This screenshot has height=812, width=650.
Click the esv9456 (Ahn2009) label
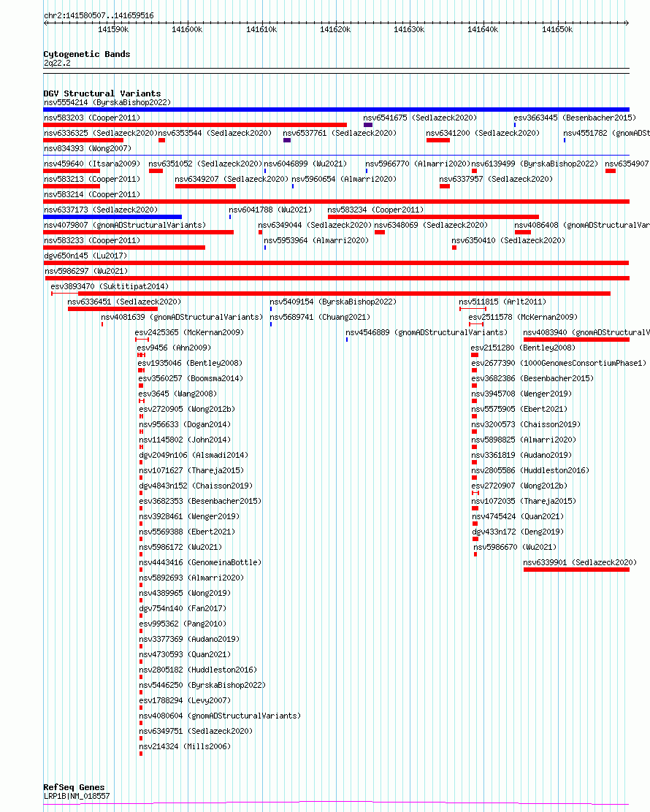point(174,348)
